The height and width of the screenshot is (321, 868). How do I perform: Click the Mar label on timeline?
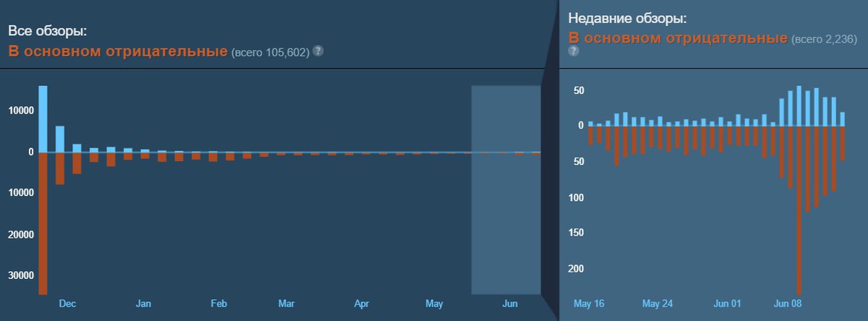pos(286,304)
